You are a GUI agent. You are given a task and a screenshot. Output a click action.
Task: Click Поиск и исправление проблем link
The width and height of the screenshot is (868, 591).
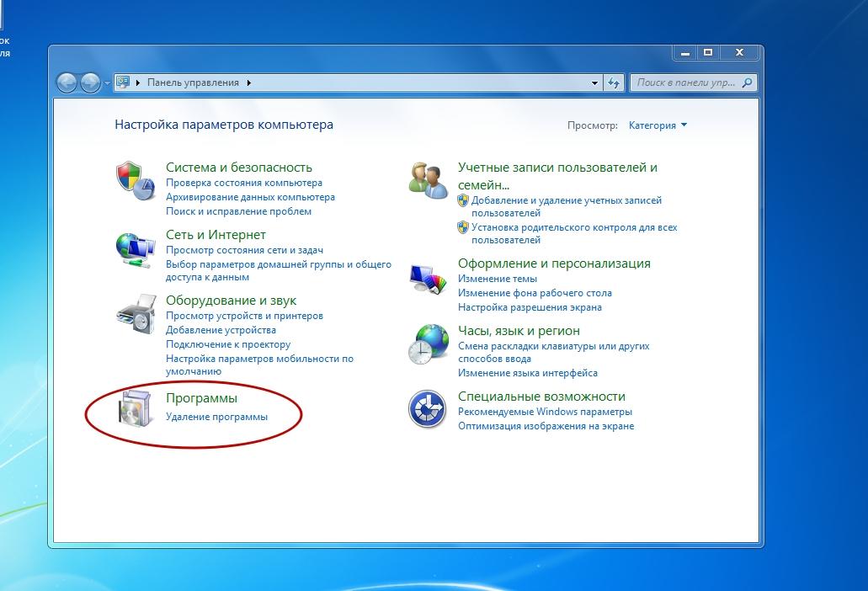click(x=238, y=211)
